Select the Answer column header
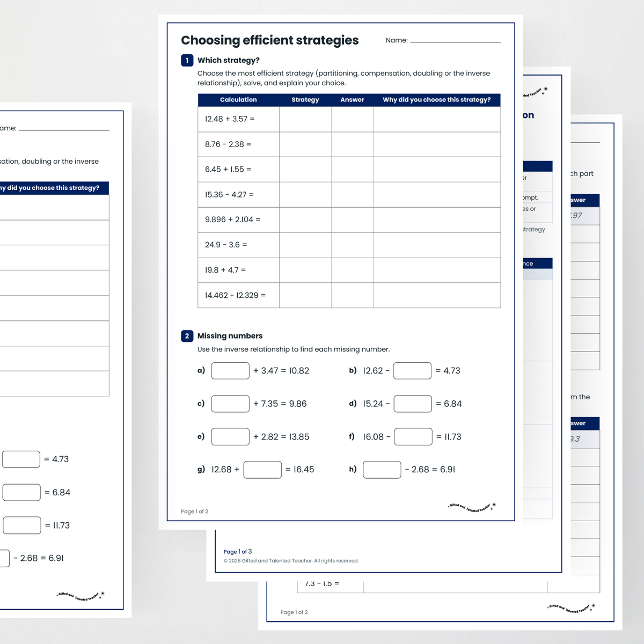The height and width of the screenshot is (644, 644). [x=352, y=100]
